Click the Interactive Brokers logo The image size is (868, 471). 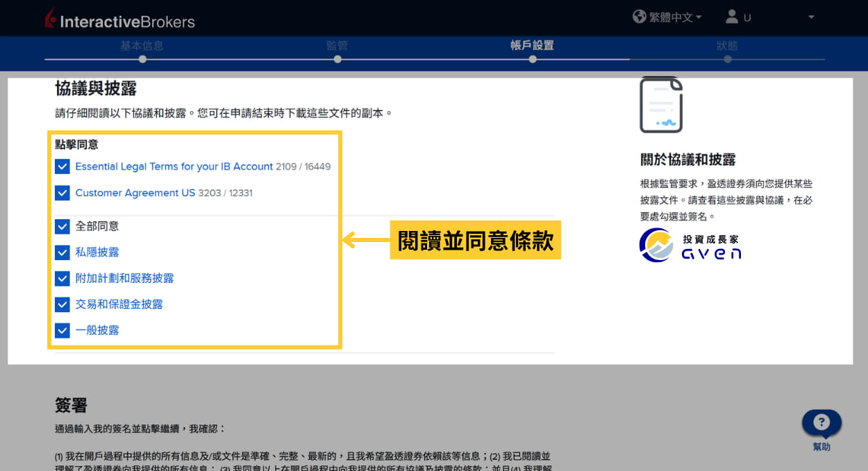point(119,19)
